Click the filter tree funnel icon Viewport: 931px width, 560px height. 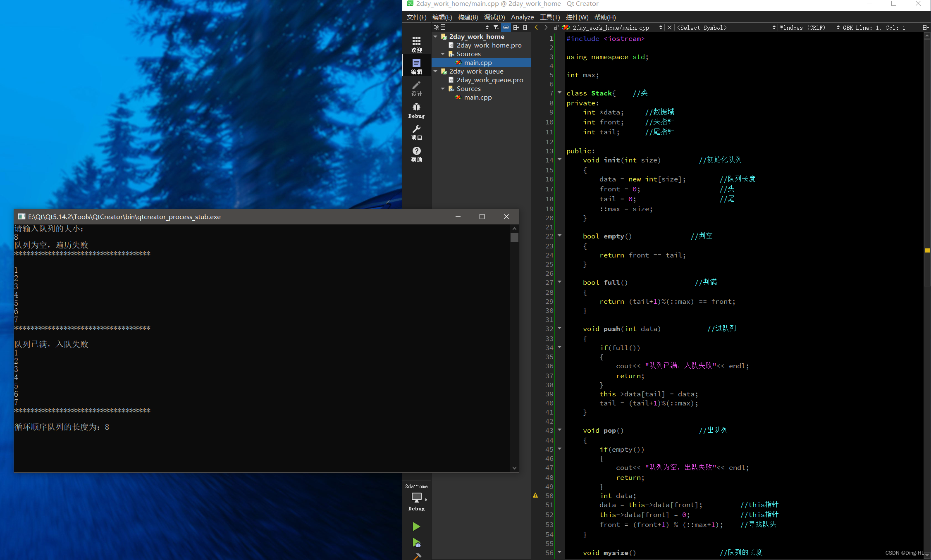pyautogui.click(x=496, y=28)
